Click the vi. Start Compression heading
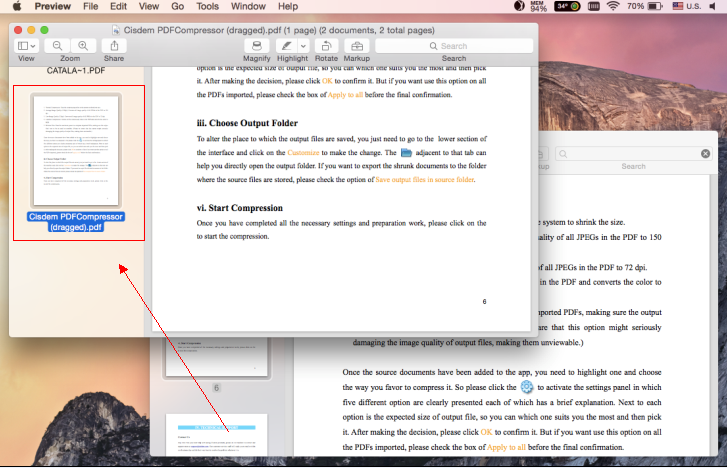Image resolution: width=727 pixels, height=468 pixels. coord(240,208)
